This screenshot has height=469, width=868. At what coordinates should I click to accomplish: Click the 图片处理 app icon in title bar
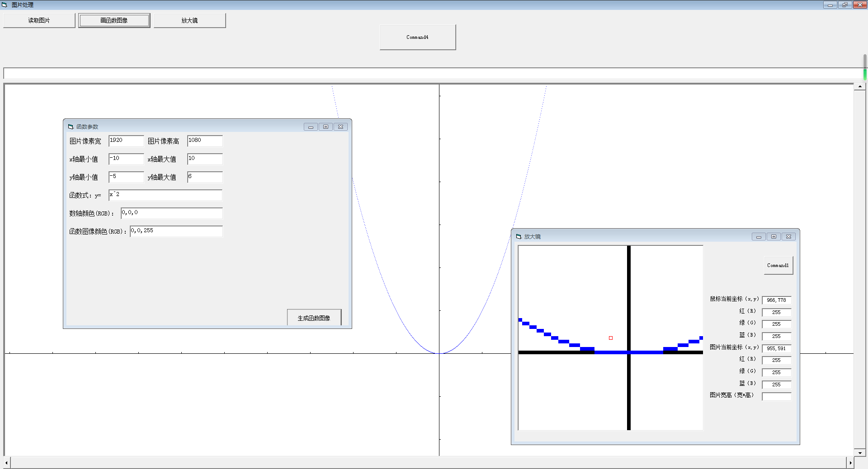coord(5,5)
